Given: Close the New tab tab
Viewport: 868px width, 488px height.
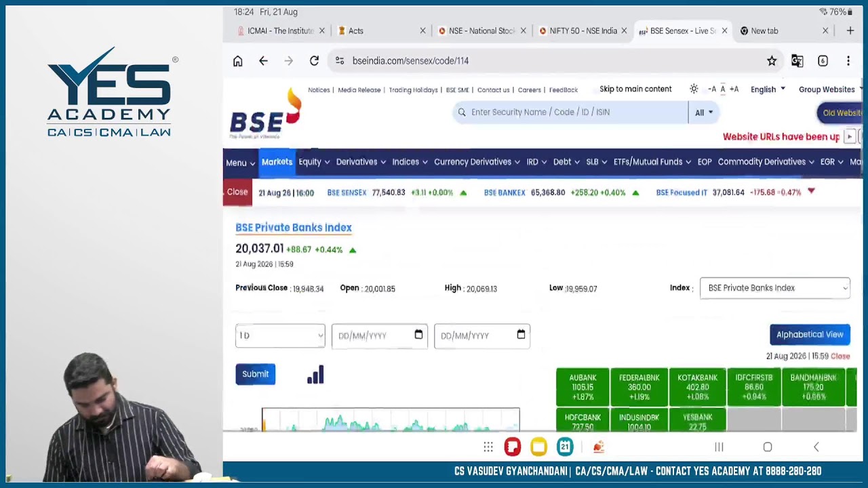Looking at the screenshot, I should pos(825,30).
